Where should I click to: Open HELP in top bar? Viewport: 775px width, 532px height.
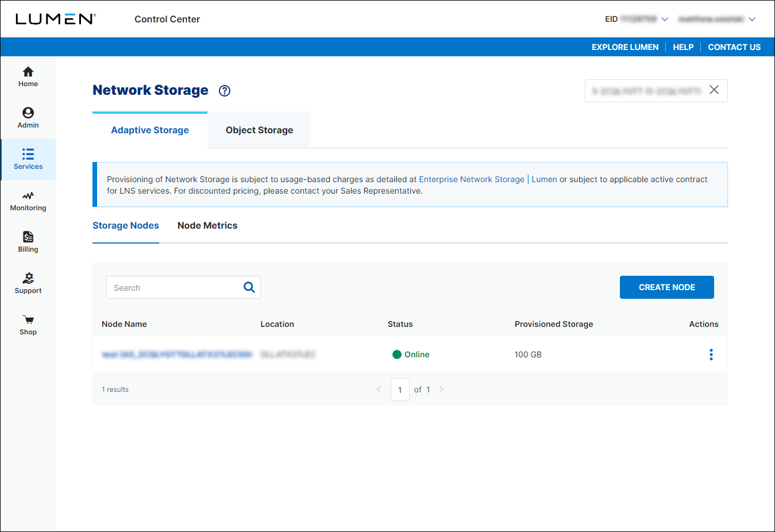click(683, 47)
